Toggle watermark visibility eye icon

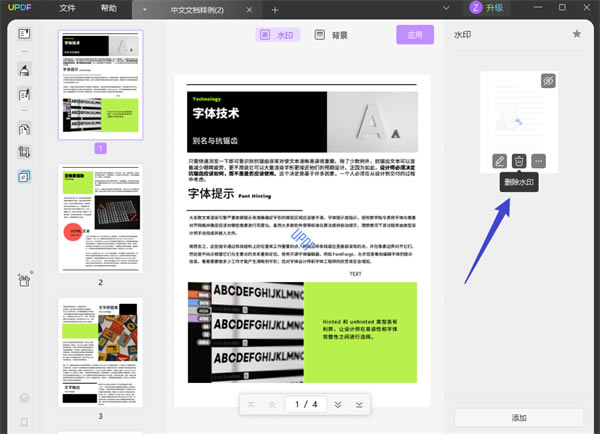[547, 81]
